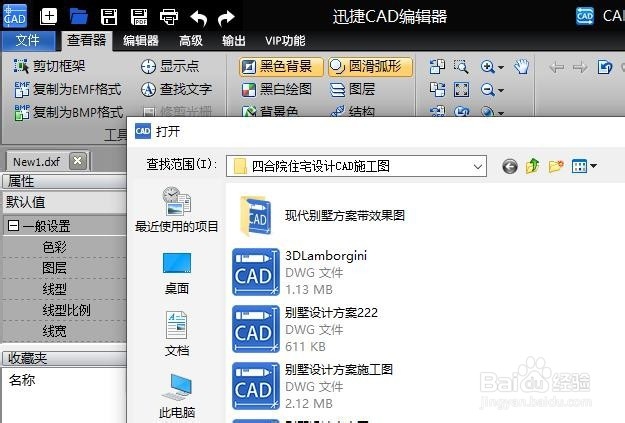Click the zoom window magnifier icon
Viewport: 625px width, 423px height.
pyautogui.click(x=461, y=67)
